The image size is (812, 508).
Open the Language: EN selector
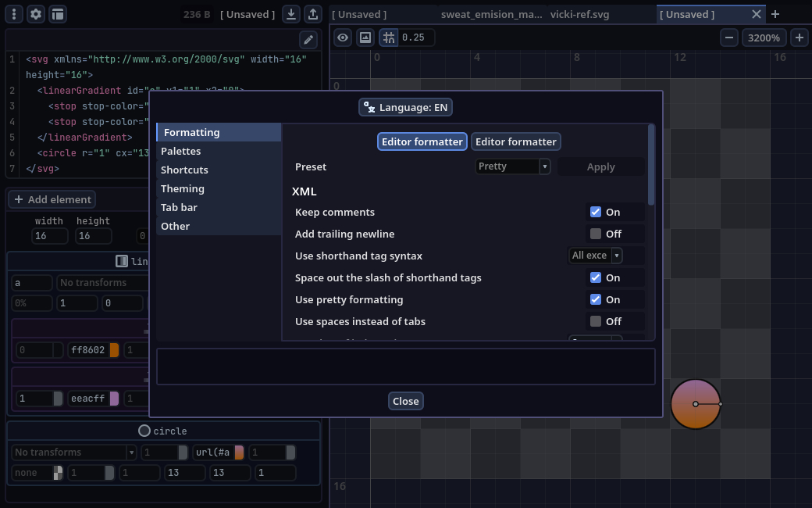pyautogui.click(x=406, y=107)
